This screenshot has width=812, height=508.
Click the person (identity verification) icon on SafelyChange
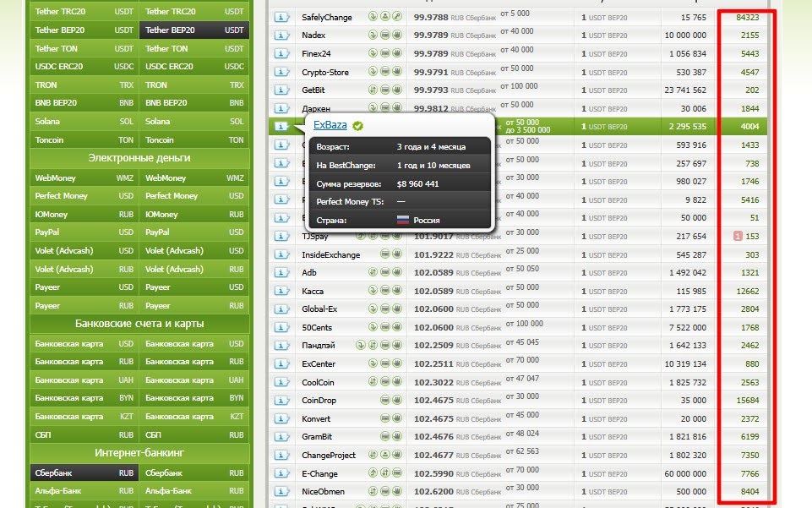tap(385, 17)
